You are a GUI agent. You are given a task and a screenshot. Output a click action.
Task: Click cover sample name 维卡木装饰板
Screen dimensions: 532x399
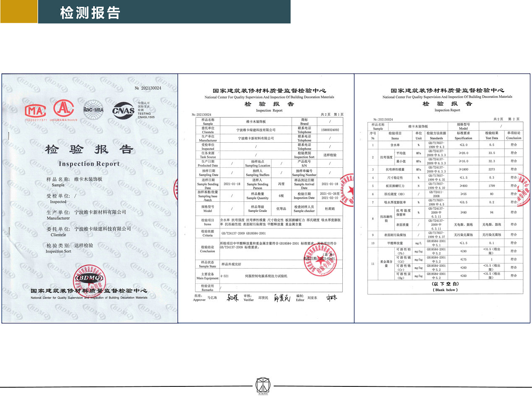[x=88, y=179]
